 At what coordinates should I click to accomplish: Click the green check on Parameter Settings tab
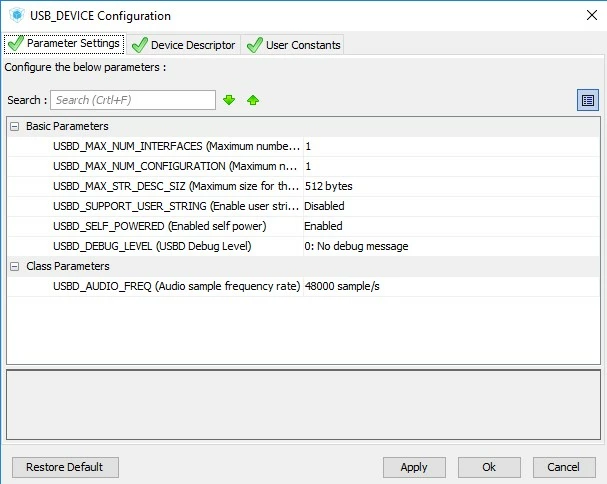[15, 43]
